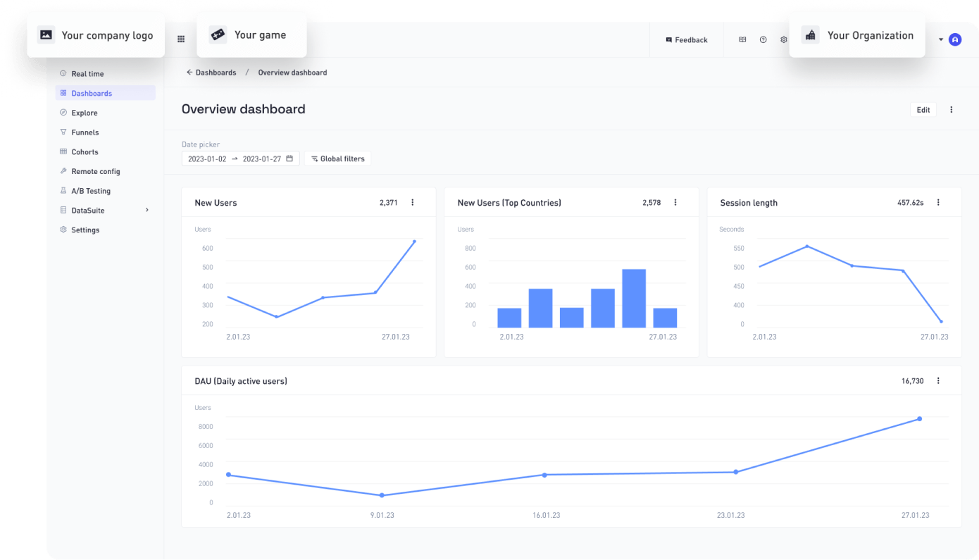The image size is (979, 560).
Task: Select Dashboards in the sidebar
Action: pos(105,93)
